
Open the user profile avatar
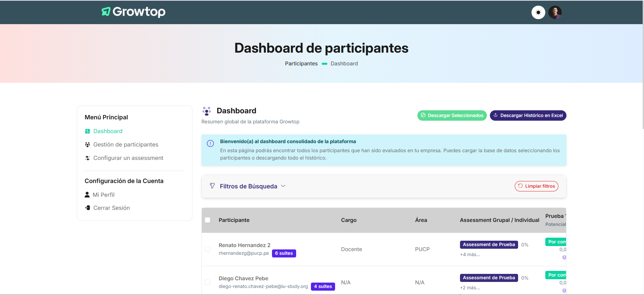tap(555, 12)
